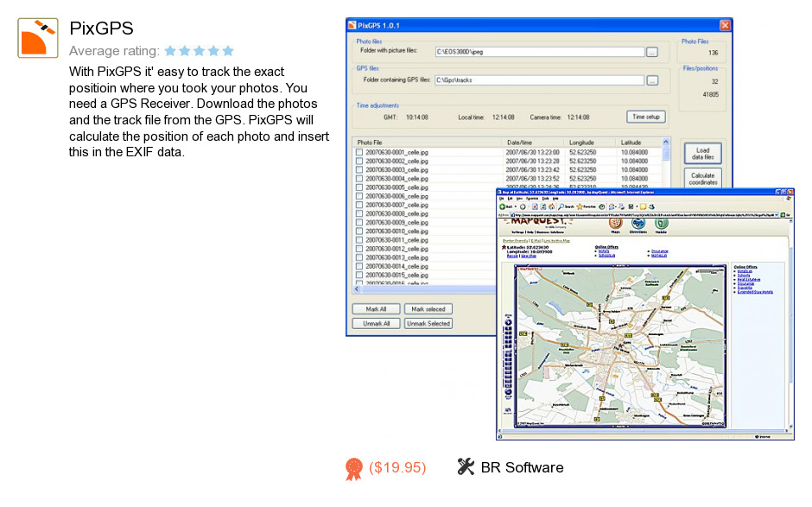Click the picture folder path input field
Viewport: 812px width, 507px height.
(540, 52)
